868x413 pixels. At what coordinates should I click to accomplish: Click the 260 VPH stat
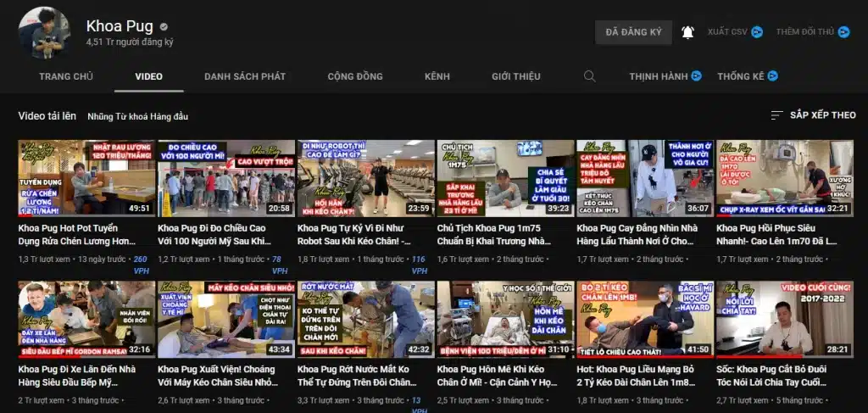click(142, 265)
